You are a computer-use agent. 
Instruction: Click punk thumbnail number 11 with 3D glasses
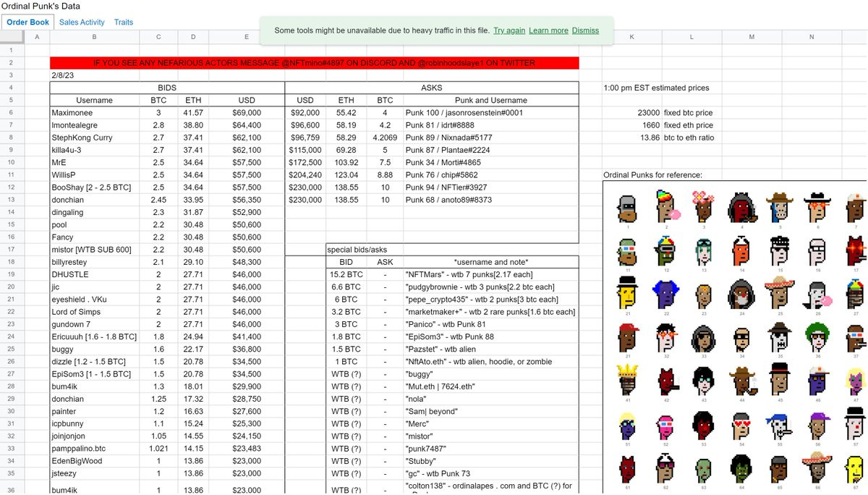628,253
